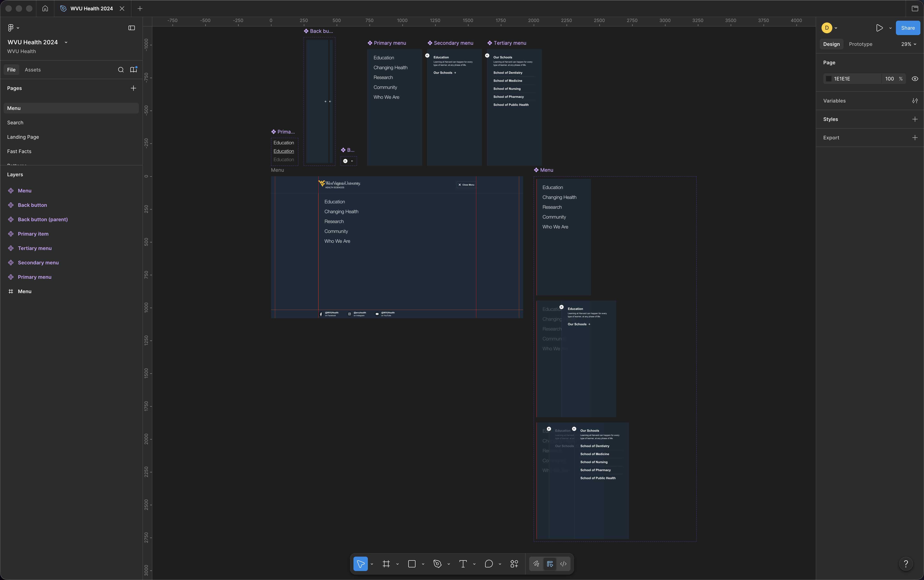
Task: Open Pen tool options chevron
Action: pyautogui.click(x=449, y=564)
